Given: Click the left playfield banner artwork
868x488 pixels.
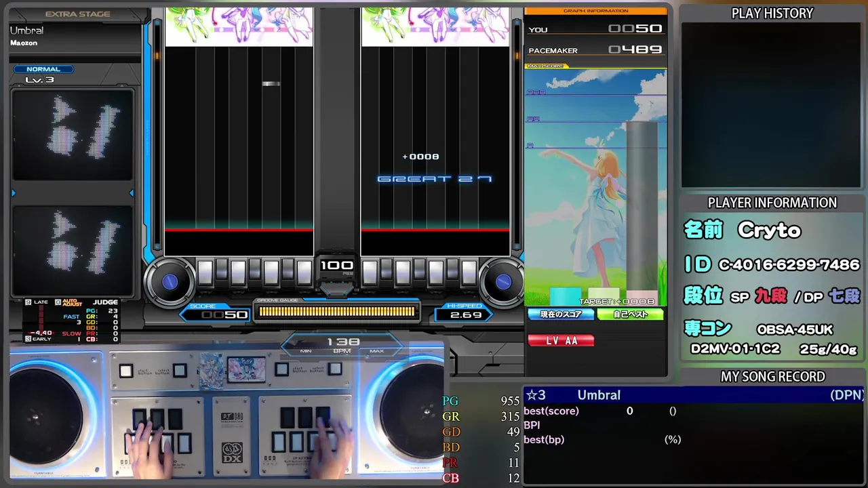Looking at the screenshot, I should [239, 26].
